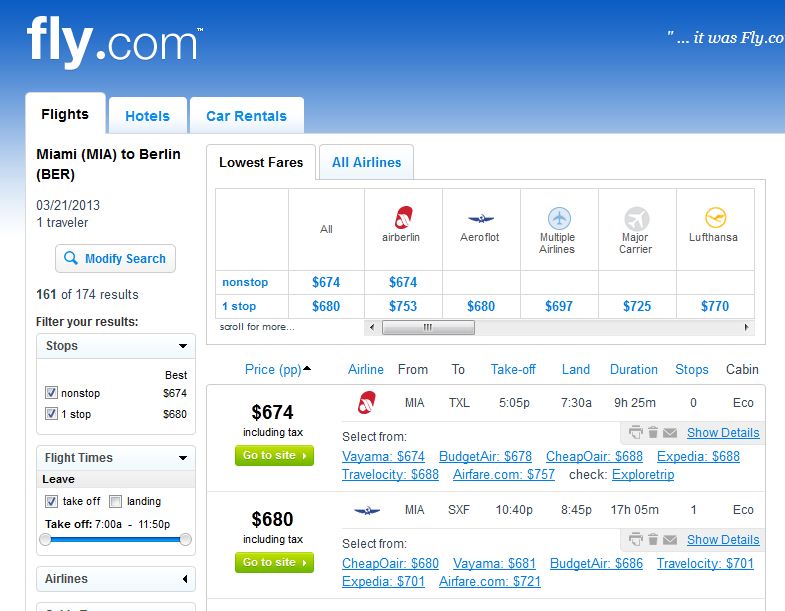Sort results by Take-off time

(513, 370)
